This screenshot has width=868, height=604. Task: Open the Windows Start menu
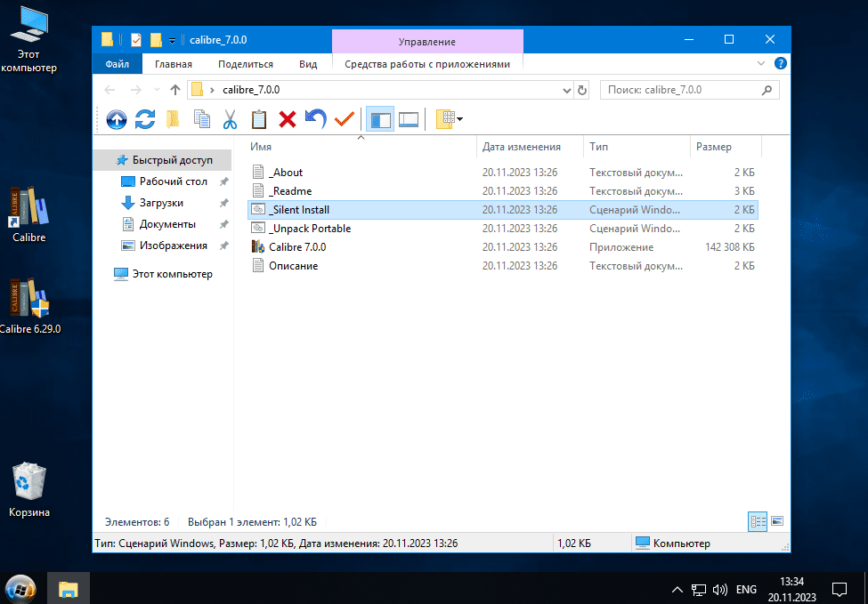(21, 589)
